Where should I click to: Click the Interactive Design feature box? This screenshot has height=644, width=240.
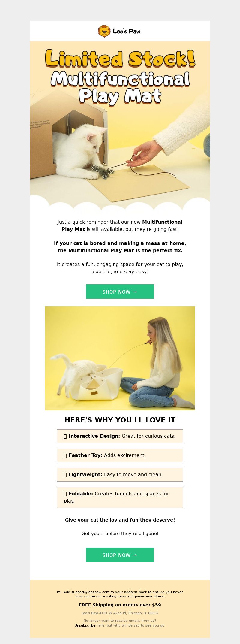pyautogui.click(x=120, y=436)
